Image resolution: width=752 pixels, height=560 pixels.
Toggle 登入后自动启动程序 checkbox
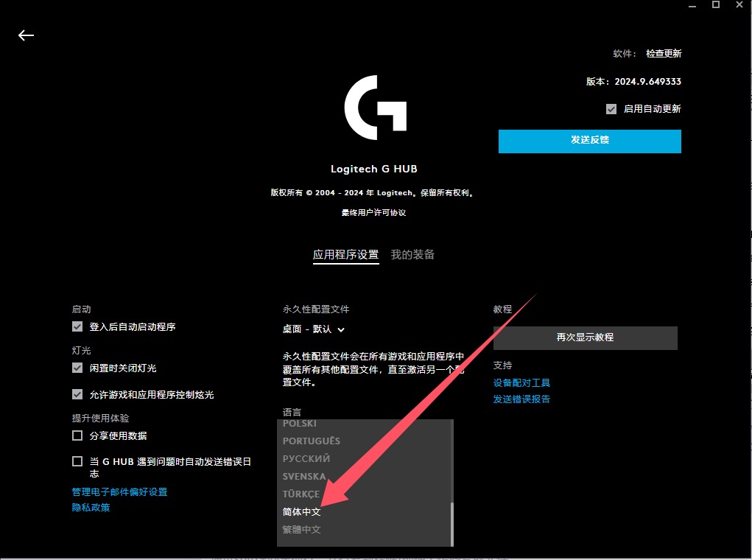tap(77, 326)
